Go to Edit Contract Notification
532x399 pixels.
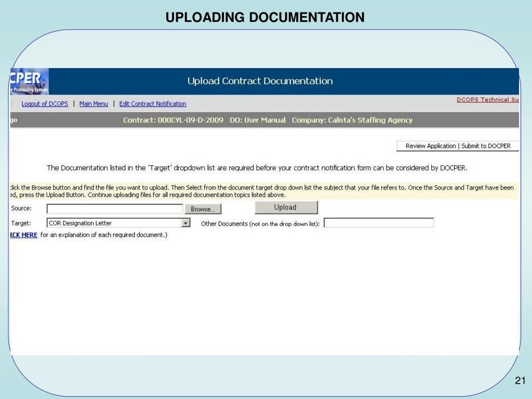[153, 104]
